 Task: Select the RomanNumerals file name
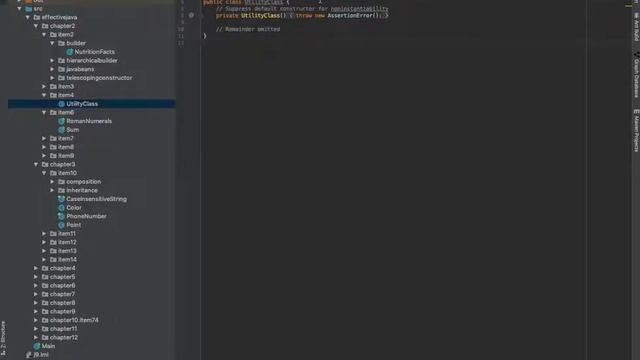[89, 121]
